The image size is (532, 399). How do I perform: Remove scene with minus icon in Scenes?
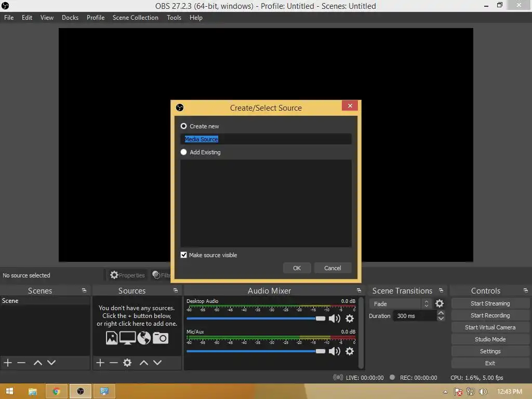[21, 363]
